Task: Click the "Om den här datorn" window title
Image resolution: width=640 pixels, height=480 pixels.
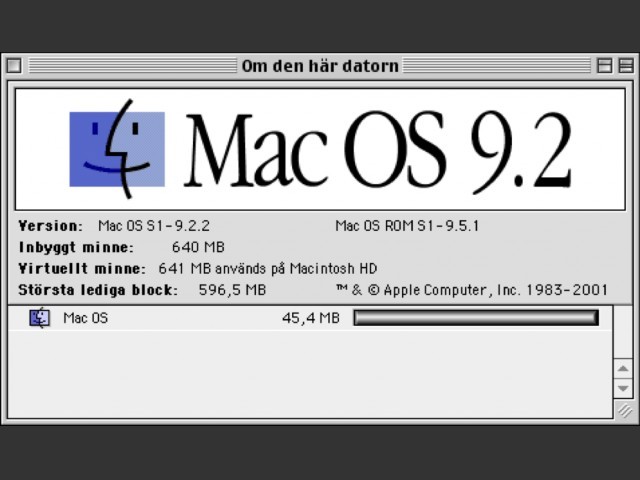Action: 320,66
